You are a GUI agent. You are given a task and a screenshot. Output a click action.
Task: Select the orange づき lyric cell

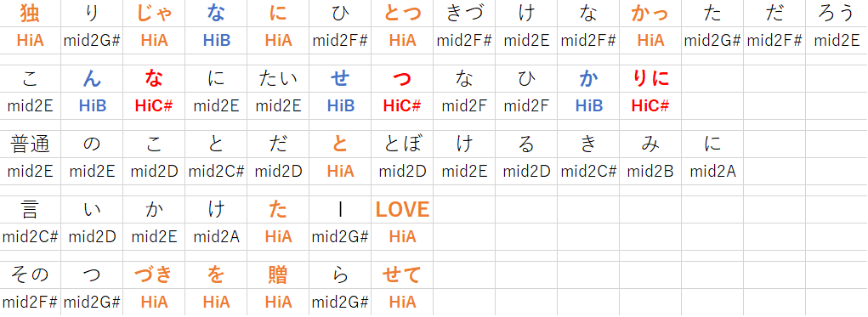155,275
